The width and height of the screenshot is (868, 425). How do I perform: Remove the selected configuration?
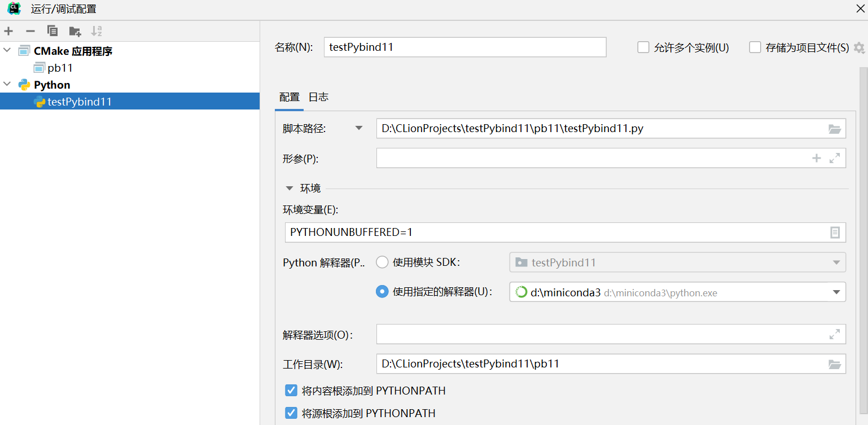coord(30,31)
